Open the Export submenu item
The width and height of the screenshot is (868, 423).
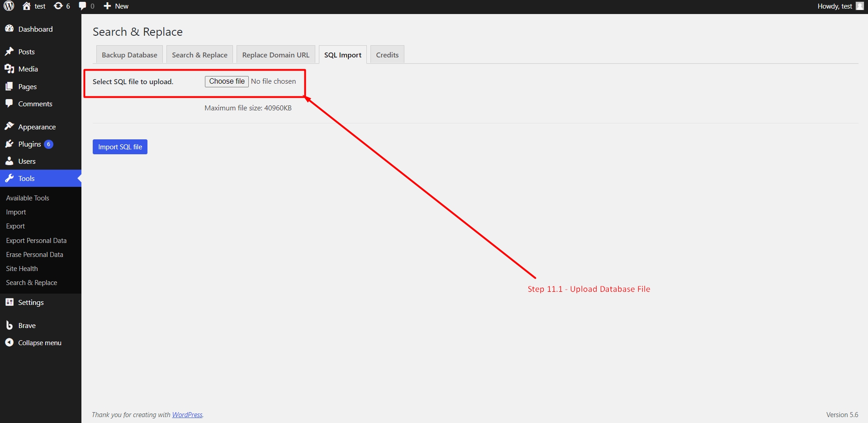point(15,226)
